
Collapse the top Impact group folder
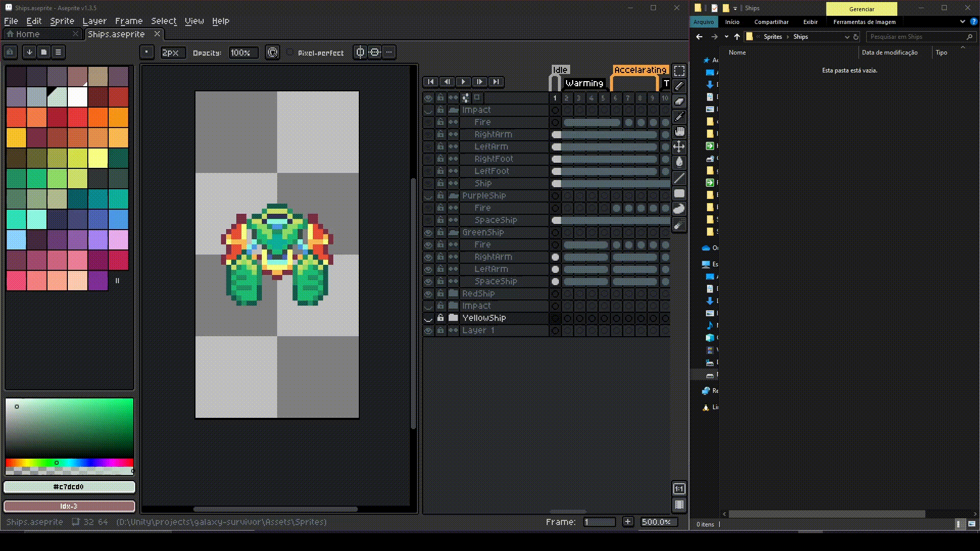point(453,110)
